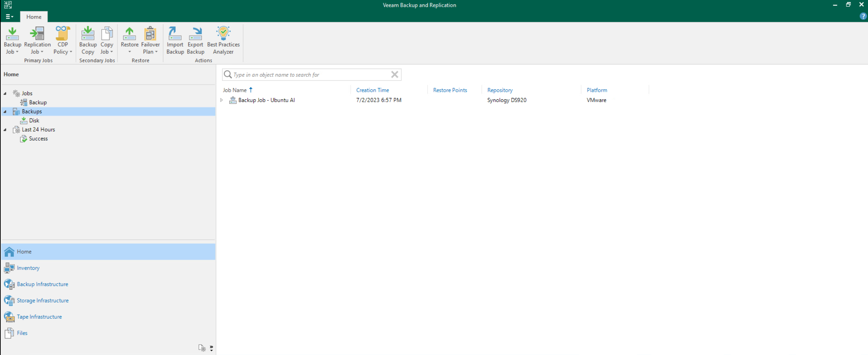
Task: Sort by Creation Time column header
Action: point(373,90)
